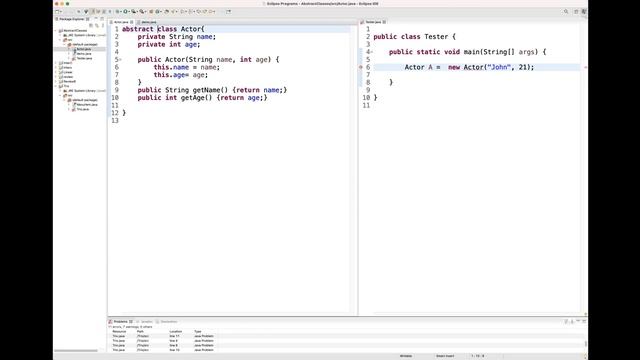640x360 pixels.
Task: Collapse the src folder under AbstractClasses
Action: coord(60,40)
